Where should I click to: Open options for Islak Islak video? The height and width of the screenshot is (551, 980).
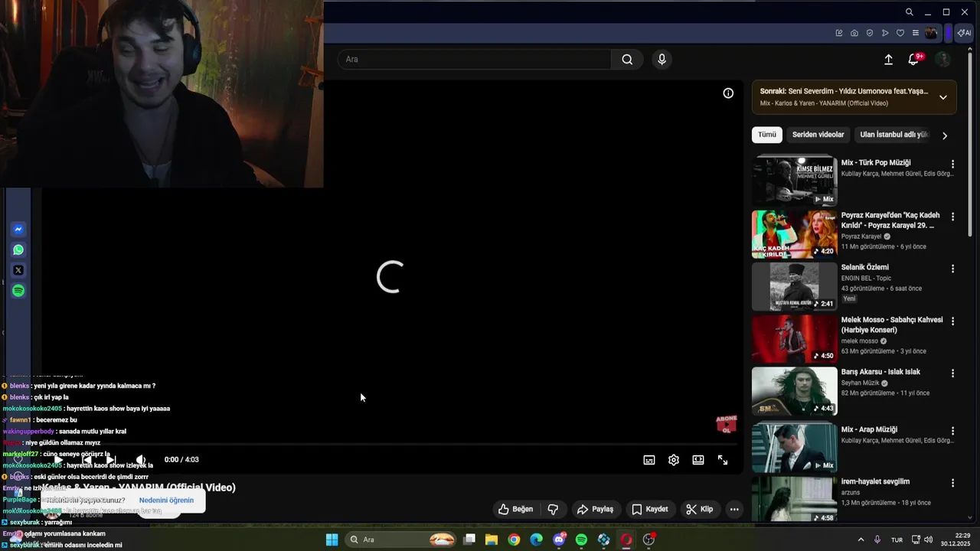coord(952,373)
